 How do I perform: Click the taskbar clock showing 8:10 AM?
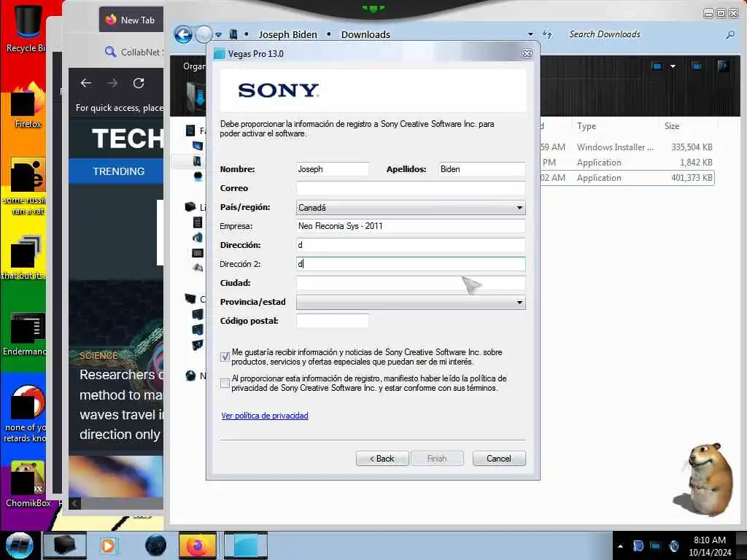point(709,546)
